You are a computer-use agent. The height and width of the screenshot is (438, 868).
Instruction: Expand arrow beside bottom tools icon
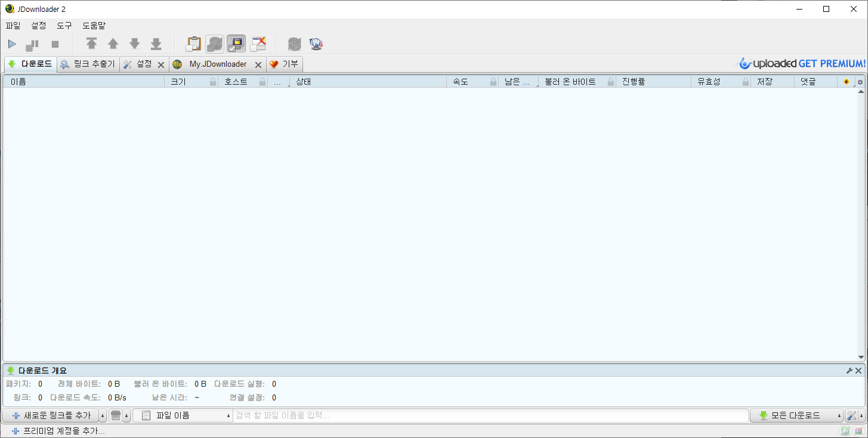pyautogui.click(x=861, y=415)
